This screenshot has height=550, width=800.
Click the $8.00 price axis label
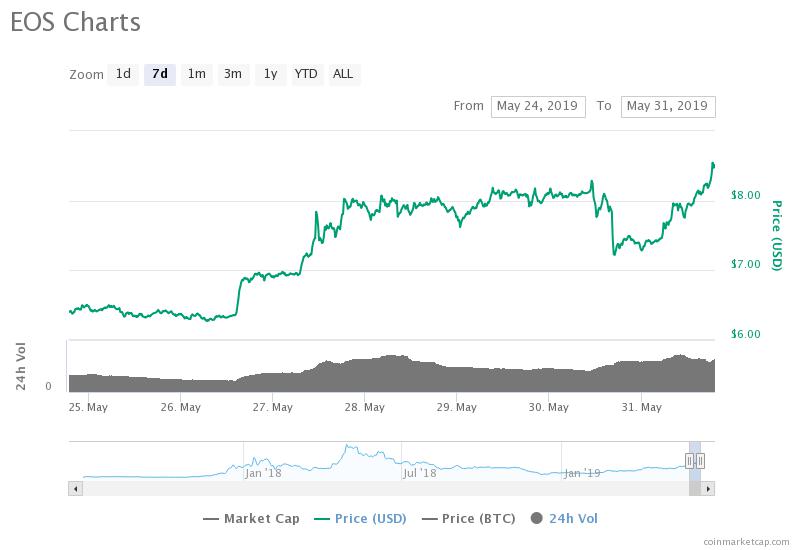745,195
